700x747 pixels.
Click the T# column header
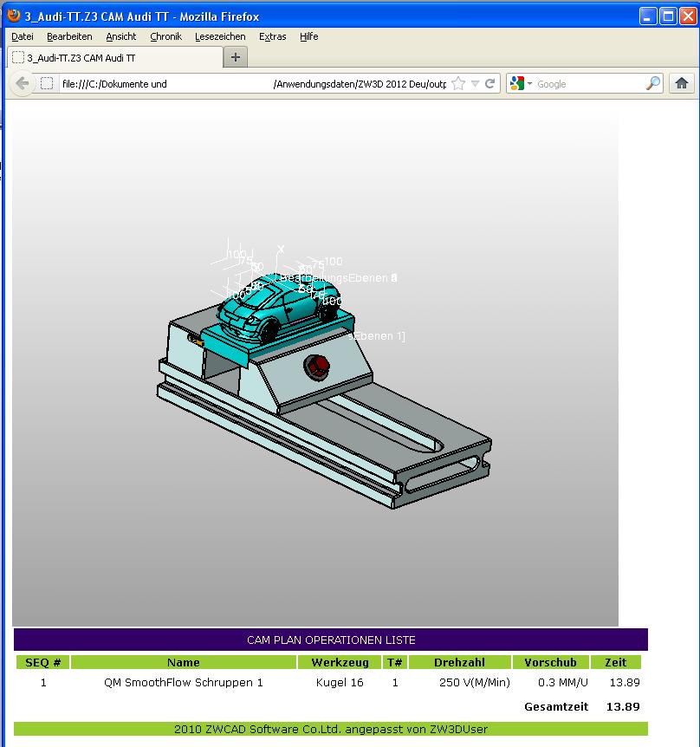pos(395,662)
